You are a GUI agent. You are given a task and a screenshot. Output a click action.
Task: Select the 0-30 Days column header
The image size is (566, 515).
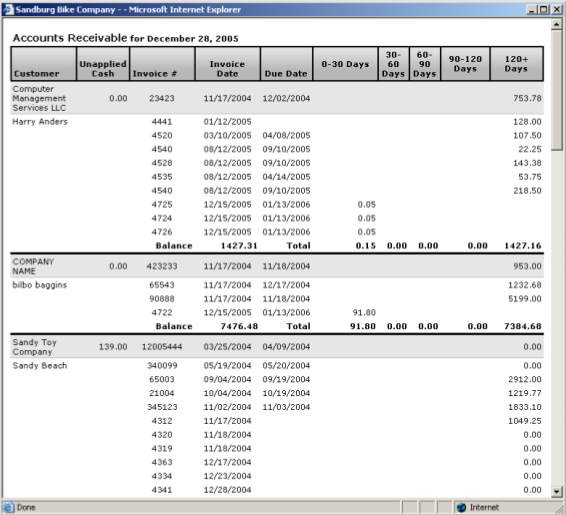click(345, 64)
